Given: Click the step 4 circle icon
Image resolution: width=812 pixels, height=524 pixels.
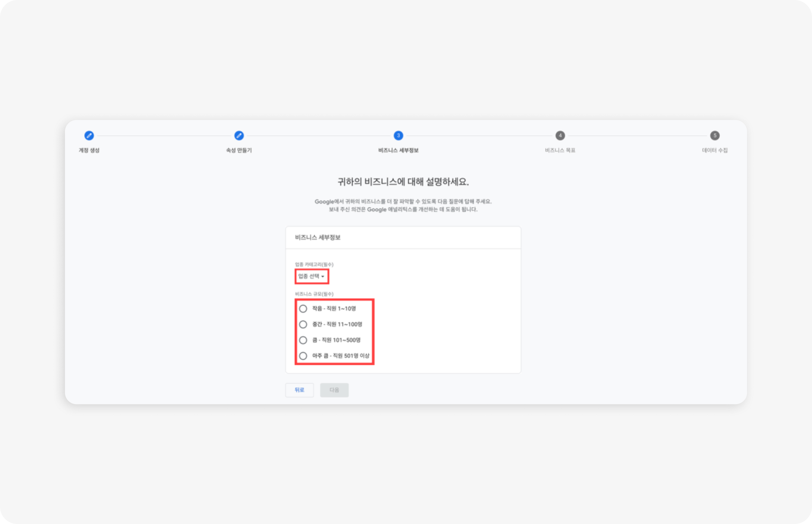Looking at the screenshot, I should pos(560,135).
